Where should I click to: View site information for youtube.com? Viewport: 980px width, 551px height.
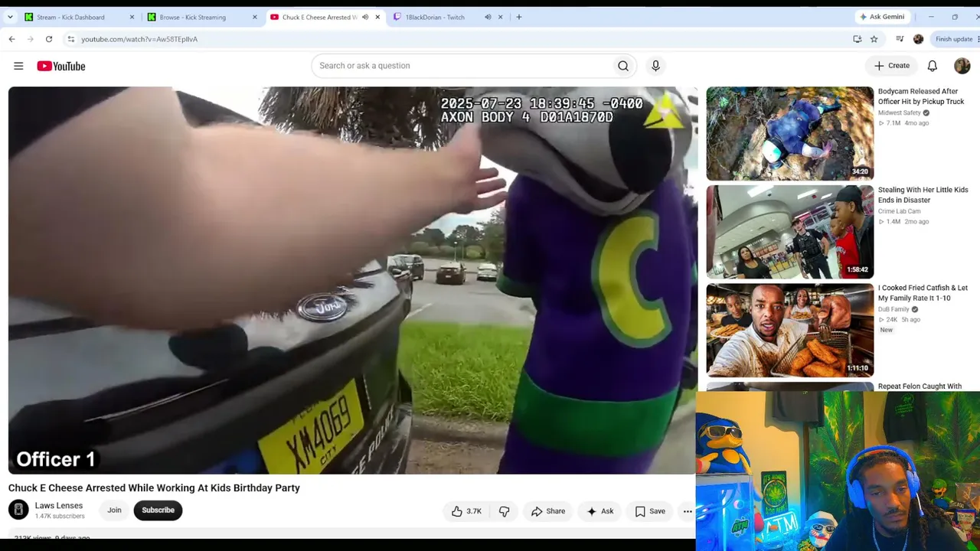(x=70, y=39)
